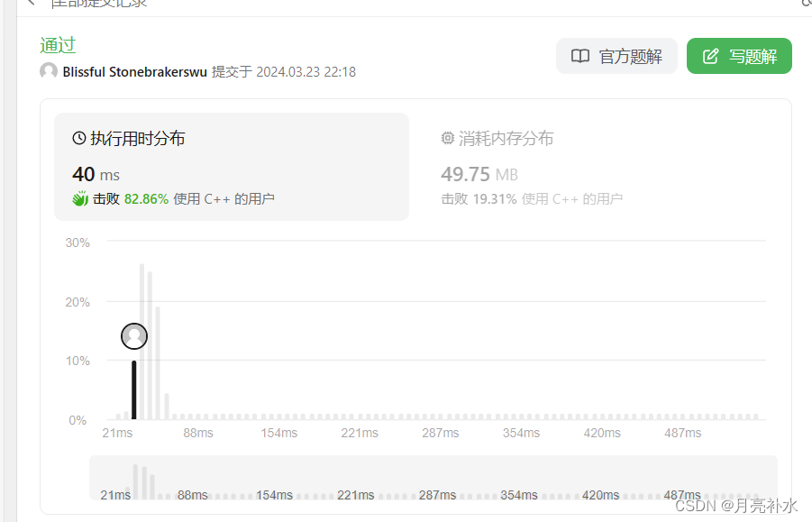Image resolution: width=812 pixels, height=522 pixels.
Task: Click the 通过 status link
Action: pos(57,45)
